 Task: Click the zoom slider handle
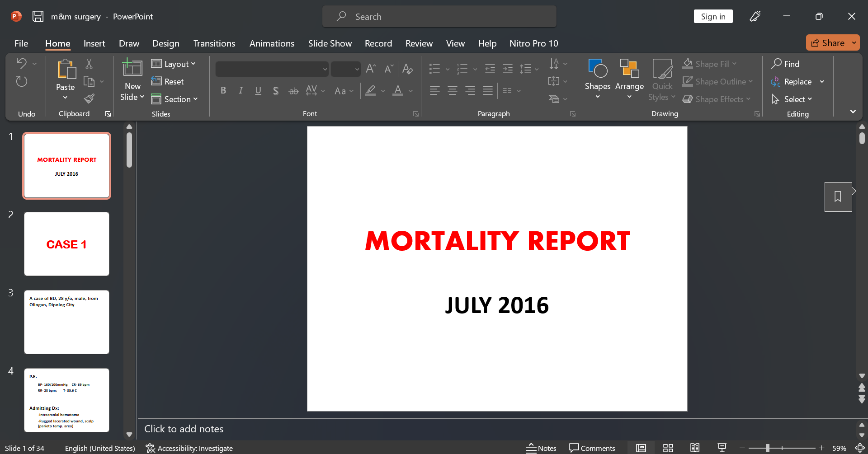pyautogui.click(x=767, y=448)
